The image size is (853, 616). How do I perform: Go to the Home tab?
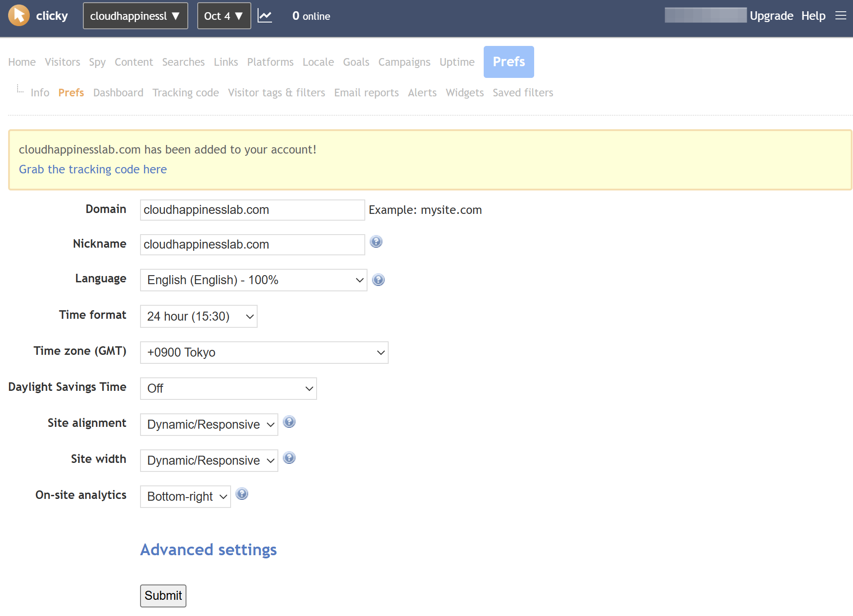[x=22, y=62]
